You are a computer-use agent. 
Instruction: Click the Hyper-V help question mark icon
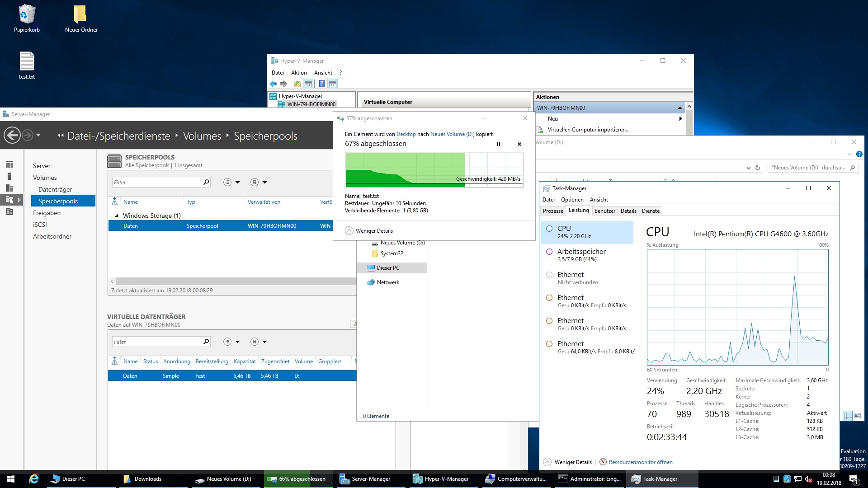(321, 84)
